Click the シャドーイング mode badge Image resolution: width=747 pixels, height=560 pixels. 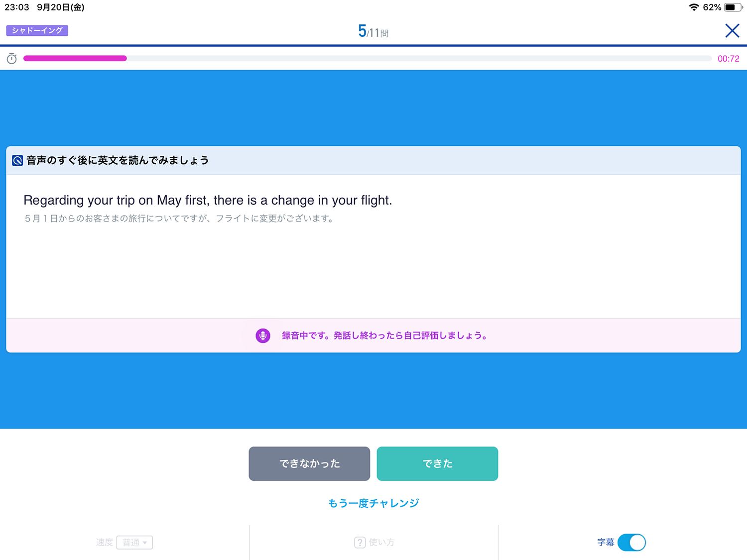(x=37, y=30)
